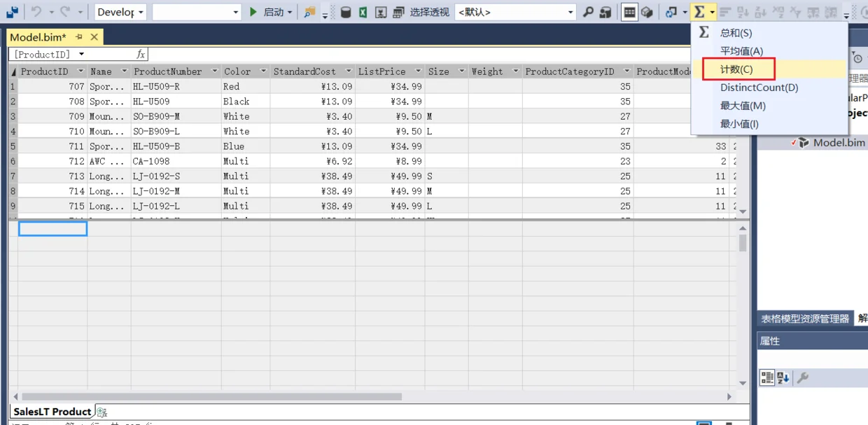Open the Develop configuration dropdown
868x425 pixels.
[120, 12]
